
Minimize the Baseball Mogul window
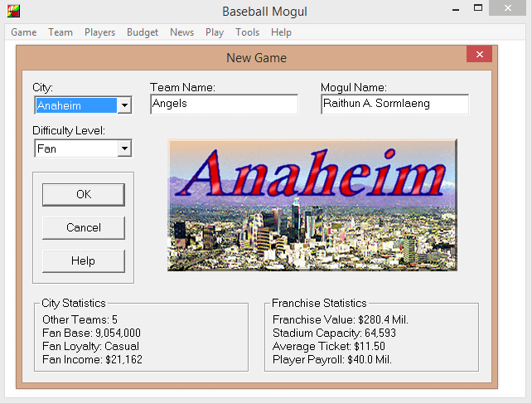456,9
